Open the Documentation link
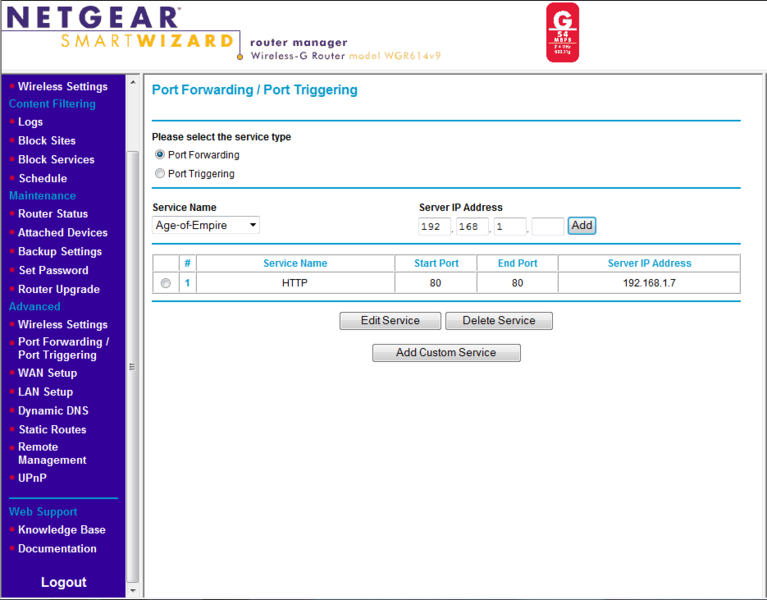The height and width of the screenshot is (600, 767). (x=57, y=549)
